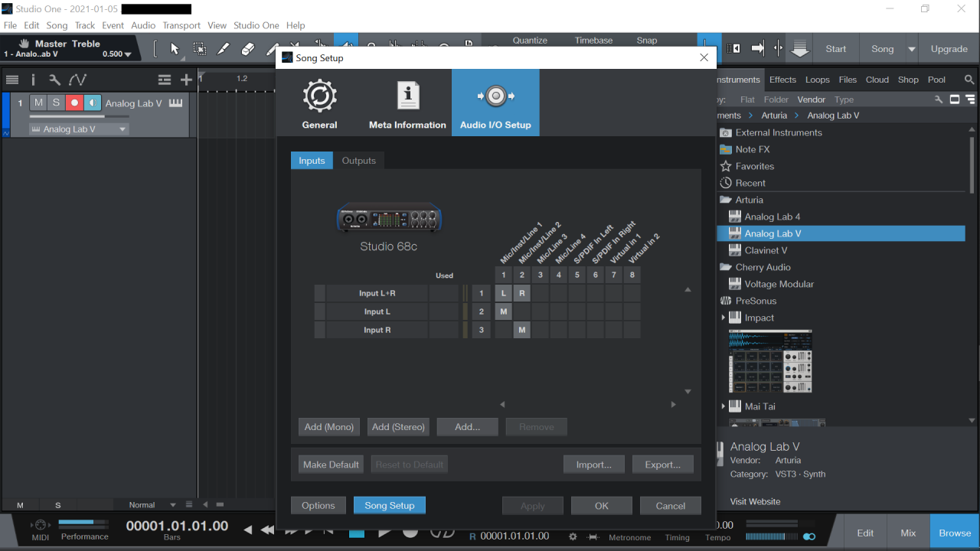Click the Studio 68c interface image

pyautogui.click(x=389, y=218)
